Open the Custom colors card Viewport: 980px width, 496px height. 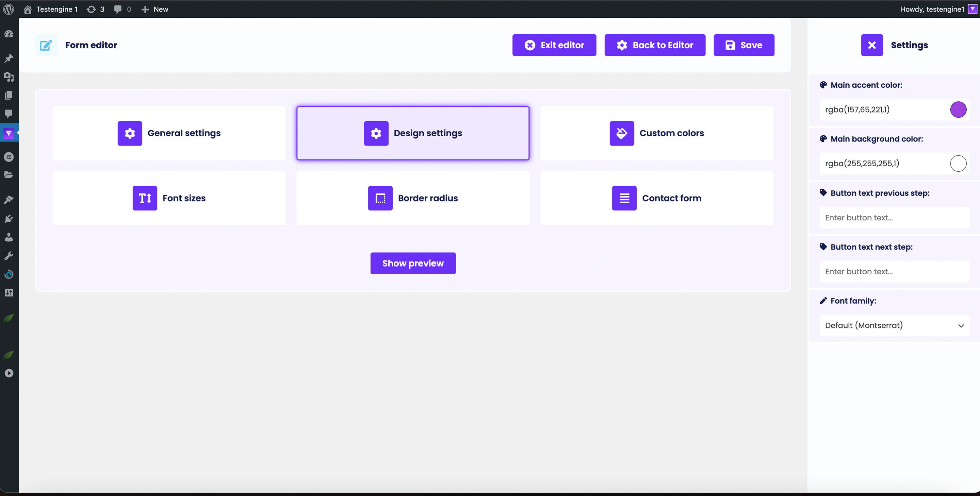pos(657,133)
